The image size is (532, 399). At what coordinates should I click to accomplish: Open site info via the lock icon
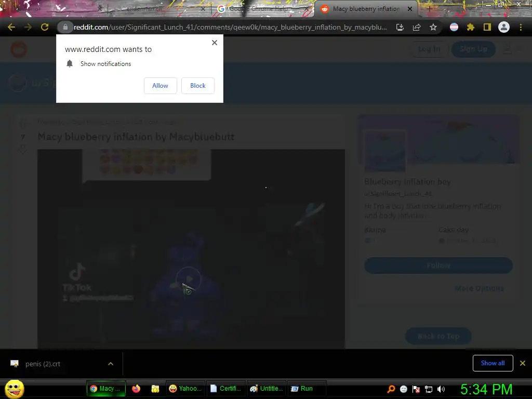[65, 27]
